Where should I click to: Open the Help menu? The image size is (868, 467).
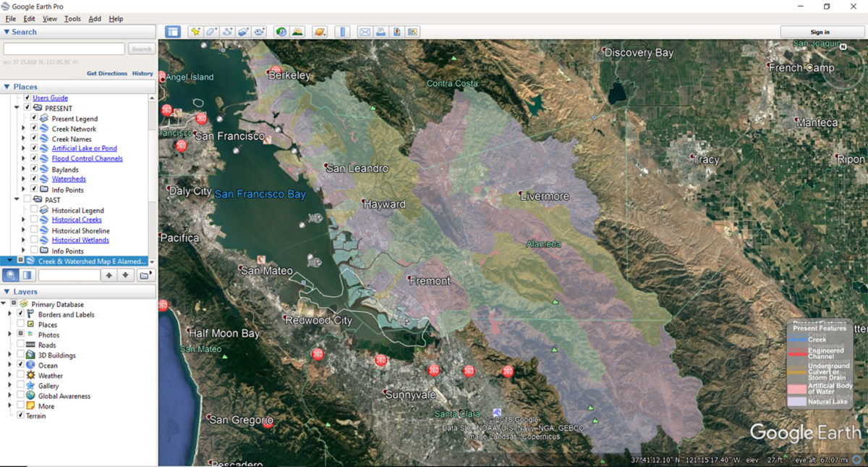[116, 19]
